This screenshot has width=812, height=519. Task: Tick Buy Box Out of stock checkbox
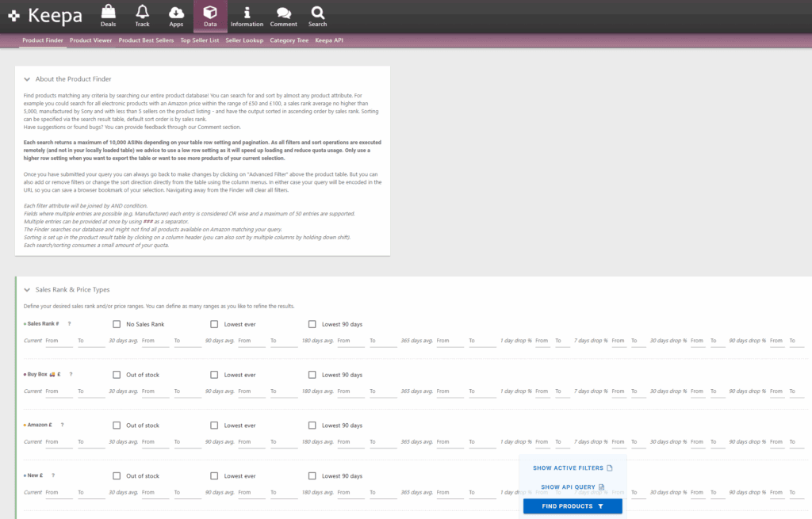coord(117,375)
